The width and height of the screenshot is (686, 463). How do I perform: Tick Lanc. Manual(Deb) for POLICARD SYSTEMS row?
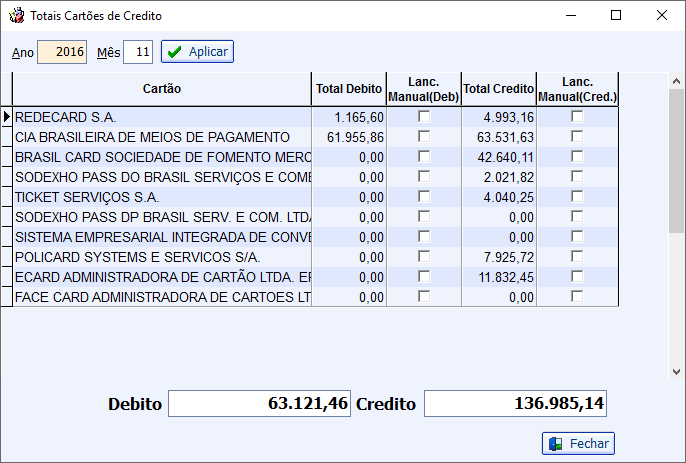click(x=424, y=256)
